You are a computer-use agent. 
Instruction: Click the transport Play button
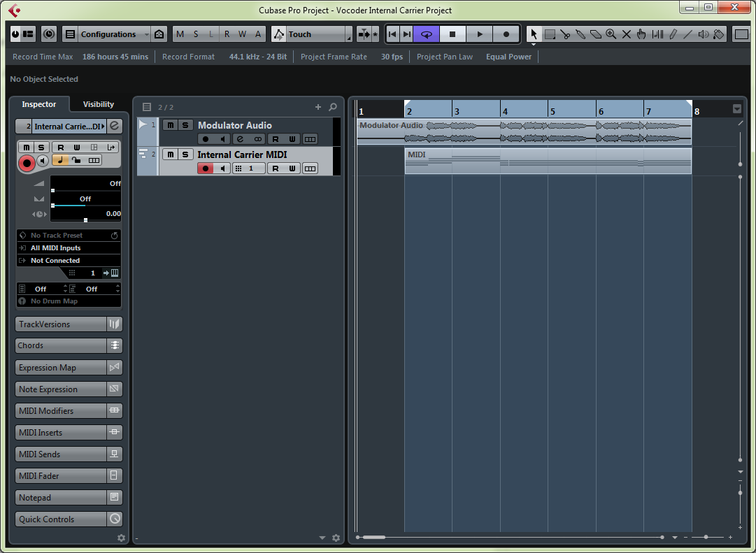(479, 34)
